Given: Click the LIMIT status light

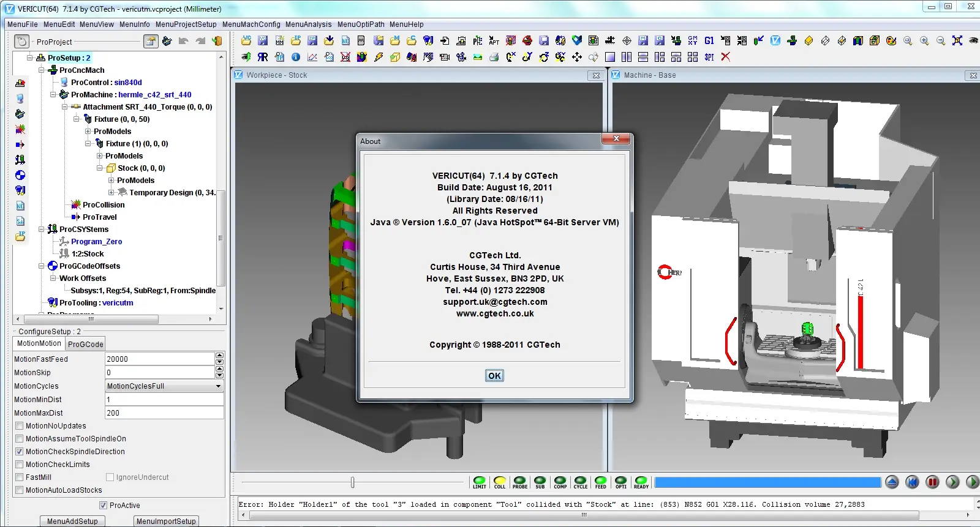Looking at the screenshot, I should pos(480,482).
